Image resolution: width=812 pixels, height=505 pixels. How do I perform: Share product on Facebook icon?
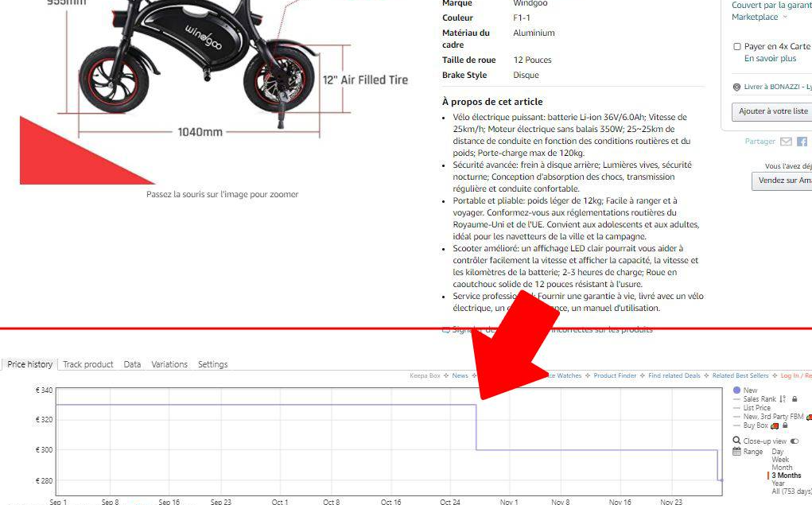[802, 142]
